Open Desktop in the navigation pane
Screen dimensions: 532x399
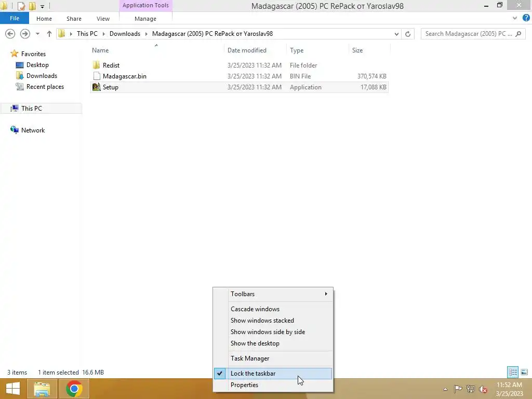coord(37,64)
